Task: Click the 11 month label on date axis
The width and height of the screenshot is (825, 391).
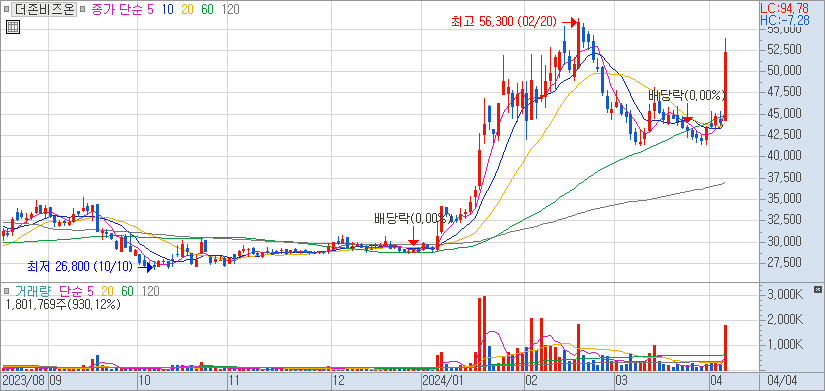Action: pos(235,379)
